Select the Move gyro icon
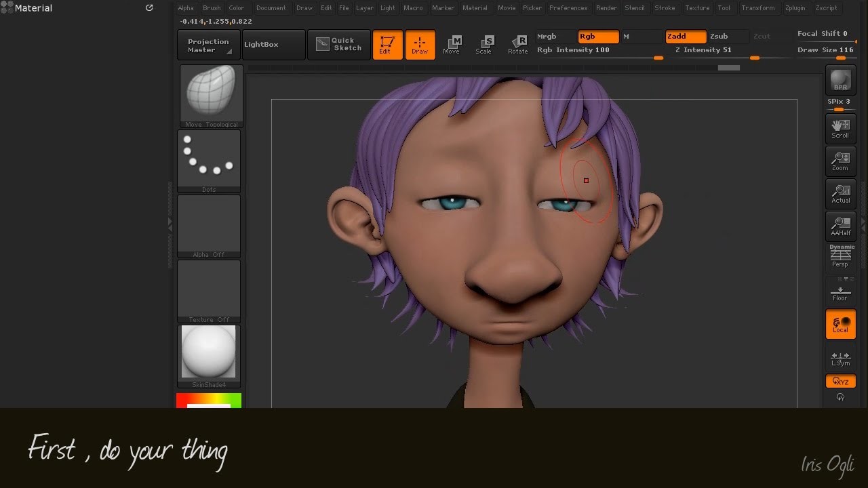Image resolution: width=868 pixels, height=488 pixels. click(x=452, y=44)
